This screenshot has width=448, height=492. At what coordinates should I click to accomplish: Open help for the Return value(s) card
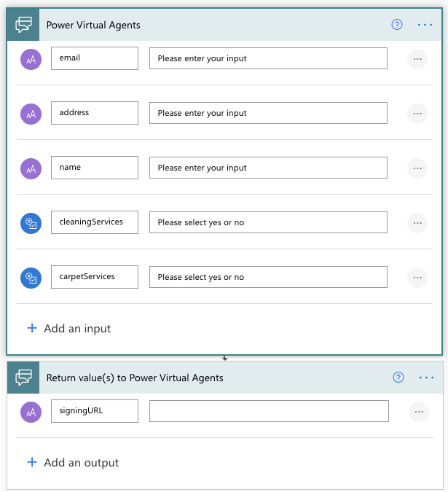[x=398, y=378]
